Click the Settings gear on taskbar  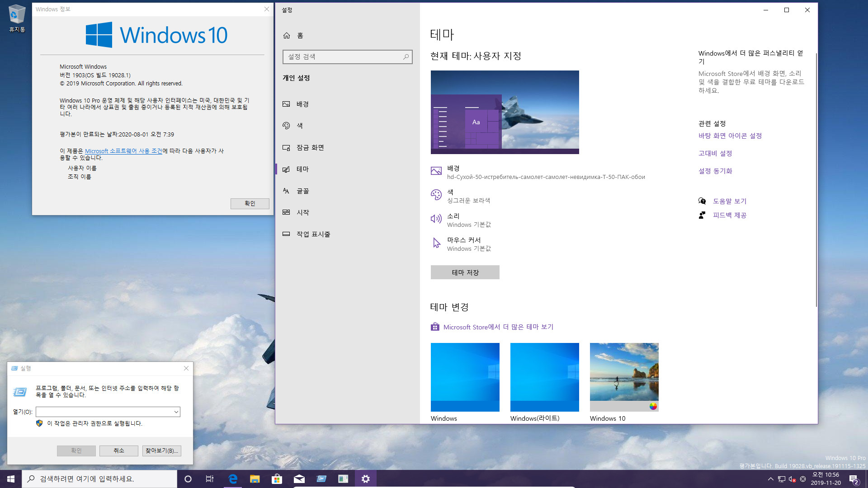tap(365, 479)
